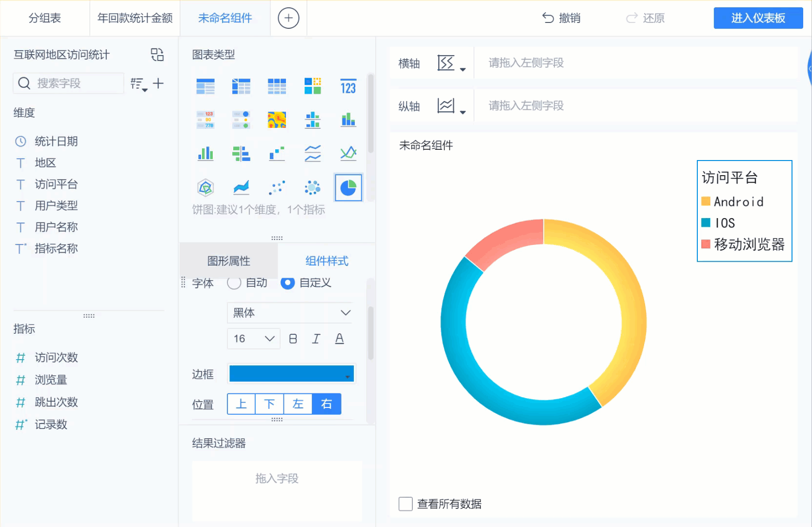
Task: Select the 用户类型 dimension field
Action: pyautogui.click(x=56, y=206)
